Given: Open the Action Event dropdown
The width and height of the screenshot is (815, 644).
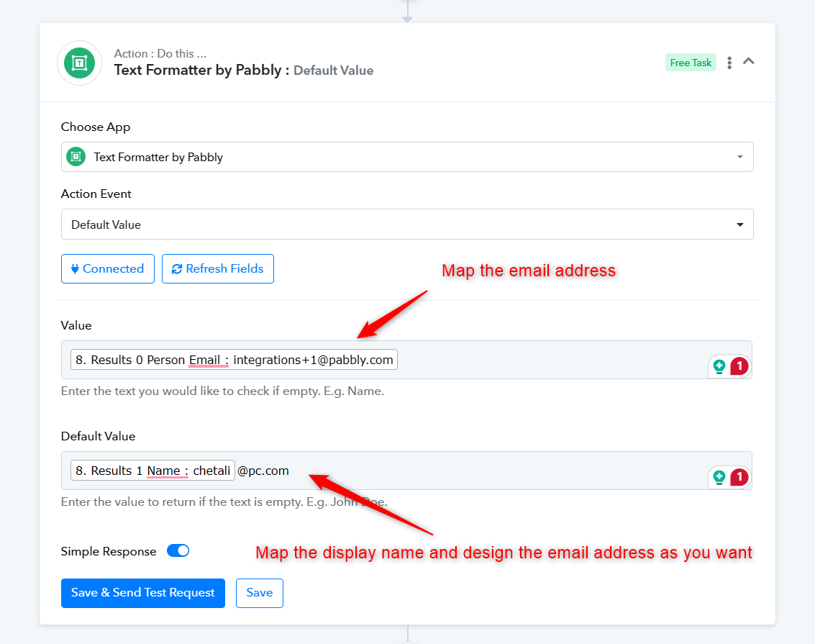Looking at the screenshot, I should click(406, 225).
